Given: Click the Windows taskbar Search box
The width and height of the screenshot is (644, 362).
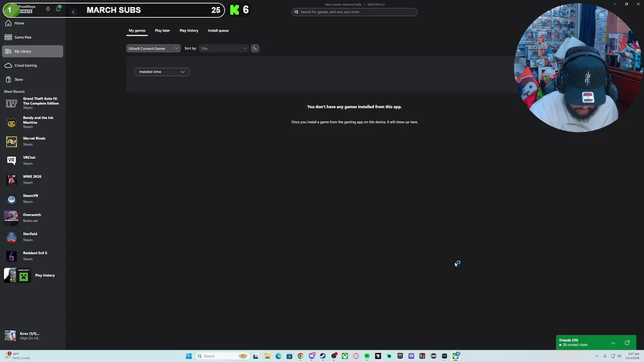Looking at the screenshot, I should click(x=222, y=356).
